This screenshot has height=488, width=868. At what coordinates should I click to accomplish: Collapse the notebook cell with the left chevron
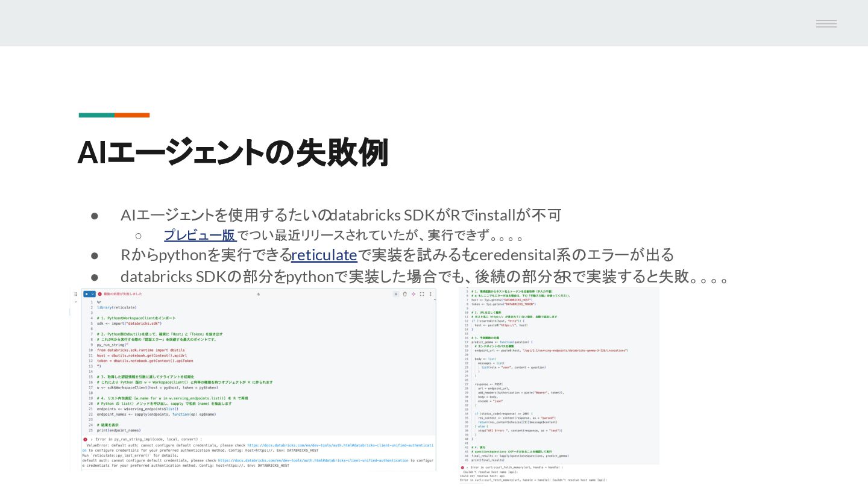pyautogui.click(x=75, y=302)
